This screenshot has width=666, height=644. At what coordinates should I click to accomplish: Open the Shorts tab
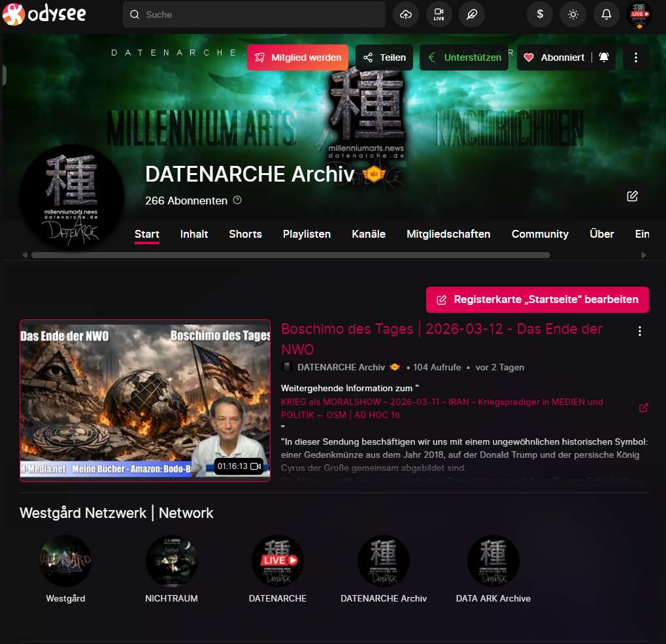pos(246,234)
